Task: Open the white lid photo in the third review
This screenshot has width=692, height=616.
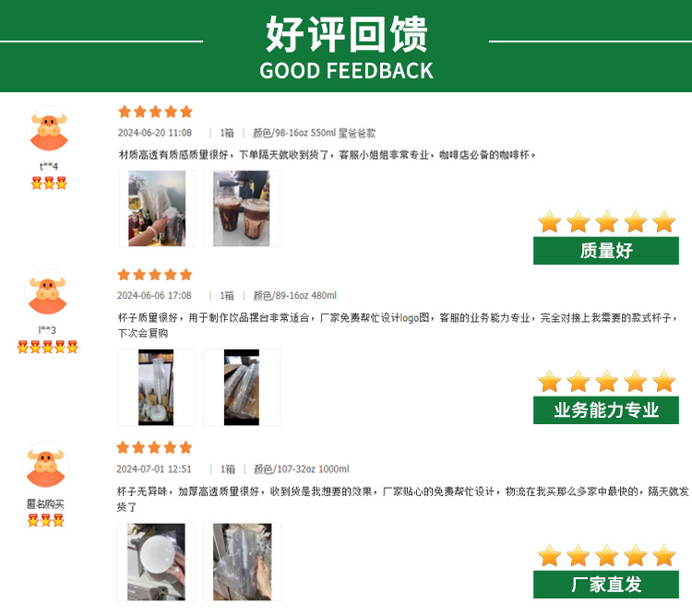Action: pyautogui.click(x=156, y=562)
